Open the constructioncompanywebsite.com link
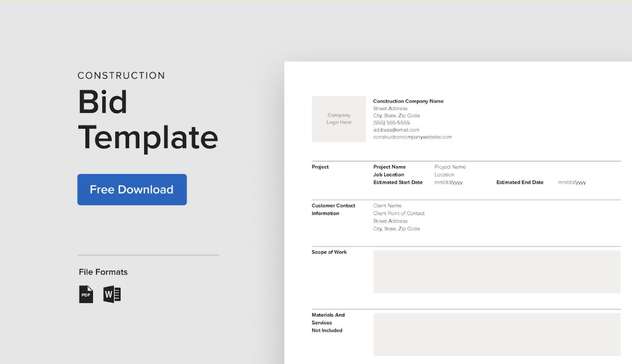The image size is (632, 364). (412, 137)
